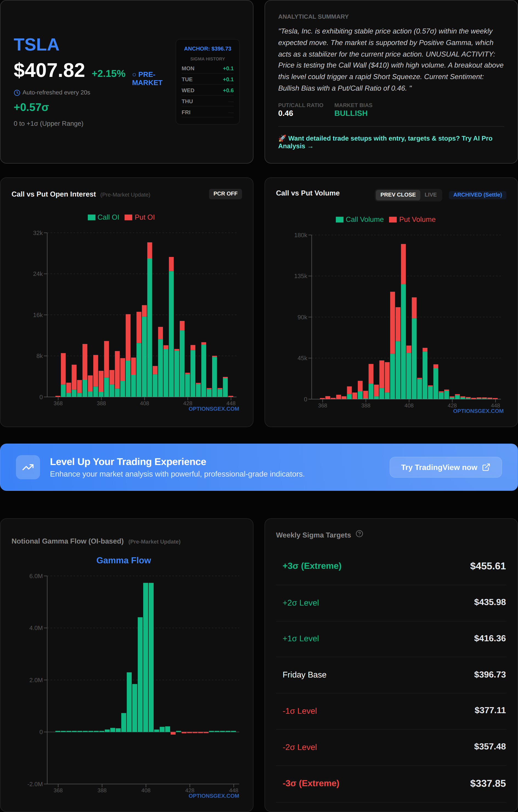Hide the Call Volume series via legend
This screenshot has height=812, width=518.
[x=360, y=220]
